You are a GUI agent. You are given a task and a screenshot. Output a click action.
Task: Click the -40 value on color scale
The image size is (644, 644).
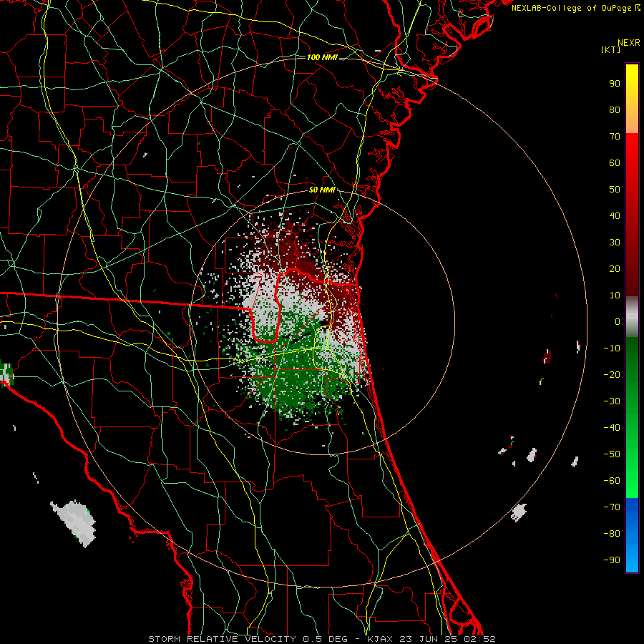[x=612, y=428]
